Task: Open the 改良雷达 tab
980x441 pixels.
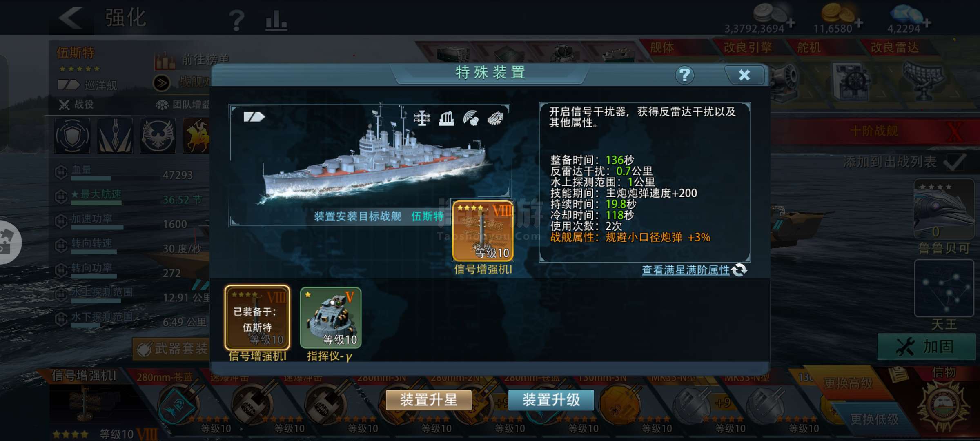Action: pos(895,48)
